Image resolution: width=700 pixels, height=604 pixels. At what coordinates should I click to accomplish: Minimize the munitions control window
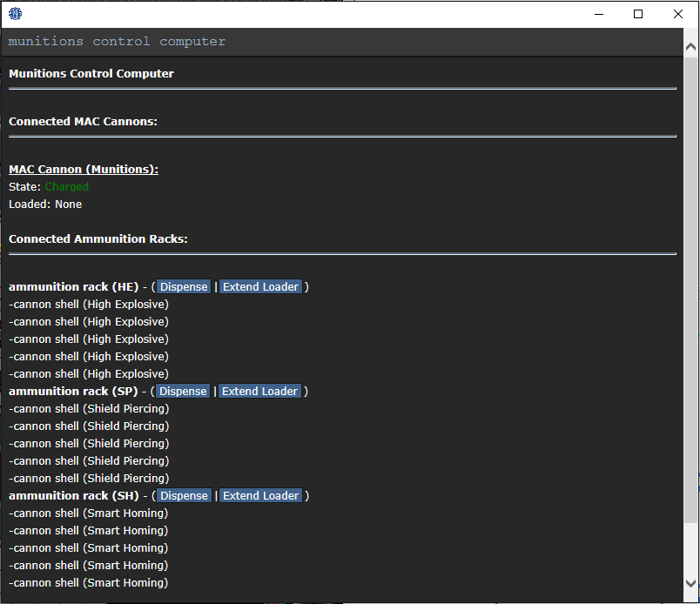pos(599,14)
